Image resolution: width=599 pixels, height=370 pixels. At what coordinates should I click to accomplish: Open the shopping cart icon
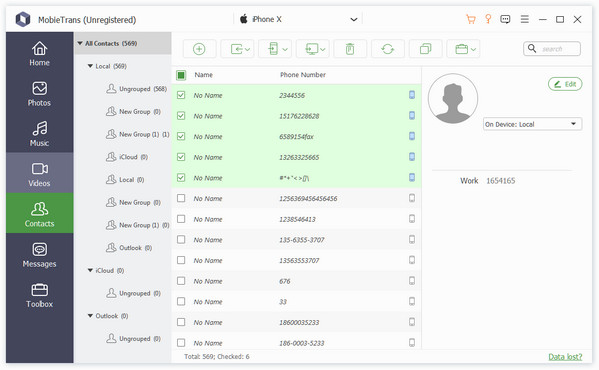[471, 19]
